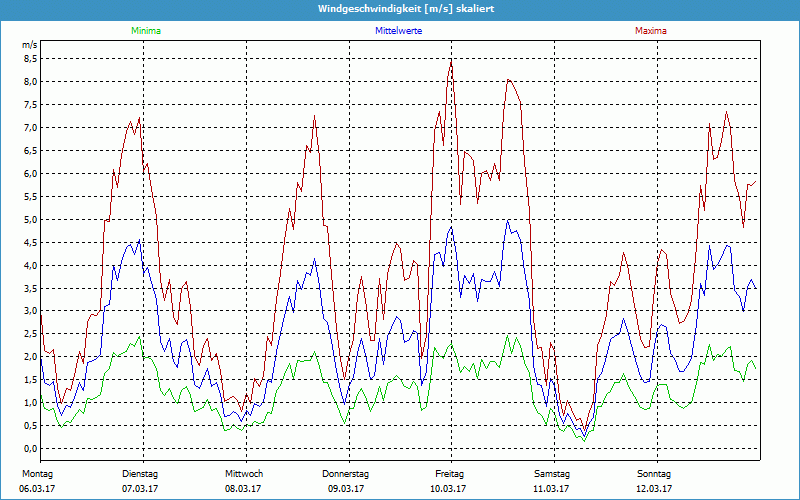This screenshot has height=500, width=800.
Task: Click the Donnerstag day label
Action: pyautogui.click(x=345, y=474)
